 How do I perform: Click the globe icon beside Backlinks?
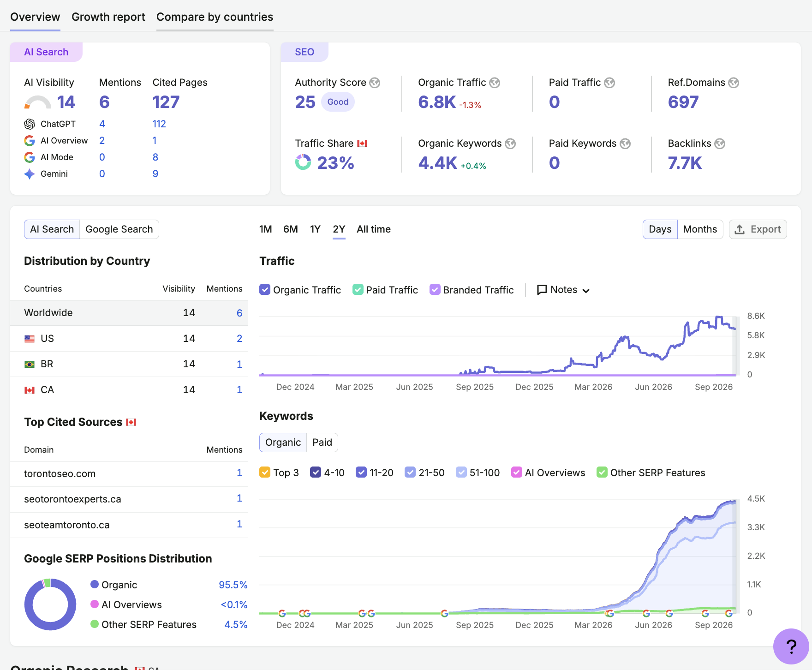720,144
